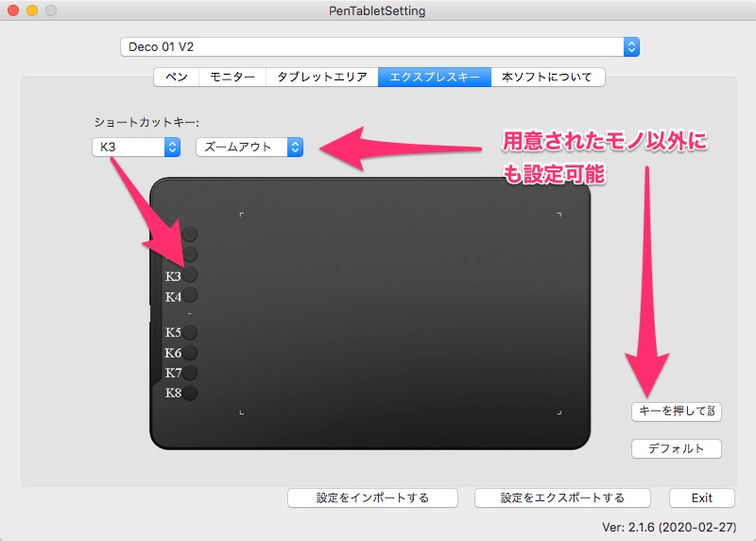Open the タブレットエリア tab
Viewport: 756px width, 541px height.
[x=322, y=77]
